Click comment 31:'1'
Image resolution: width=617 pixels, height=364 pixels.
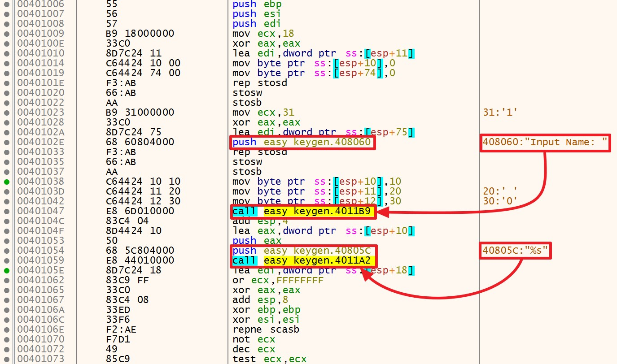click(x=500, y=113)
